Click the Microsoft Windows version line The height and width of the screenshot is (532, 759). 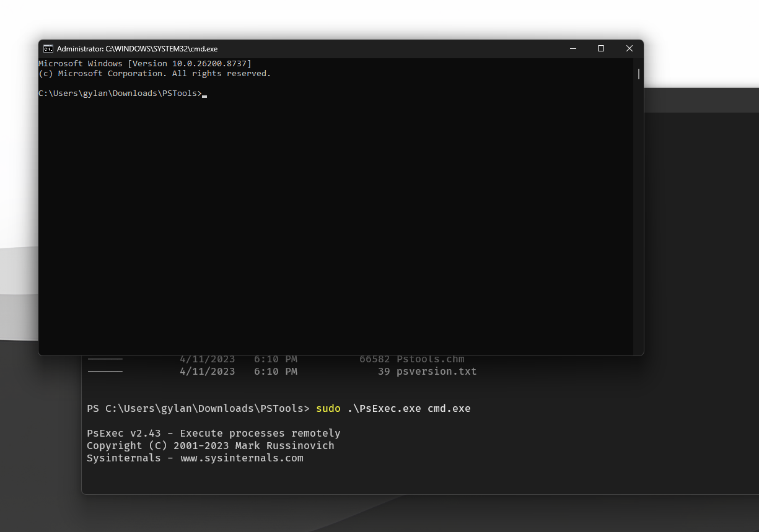coord(145,63)
